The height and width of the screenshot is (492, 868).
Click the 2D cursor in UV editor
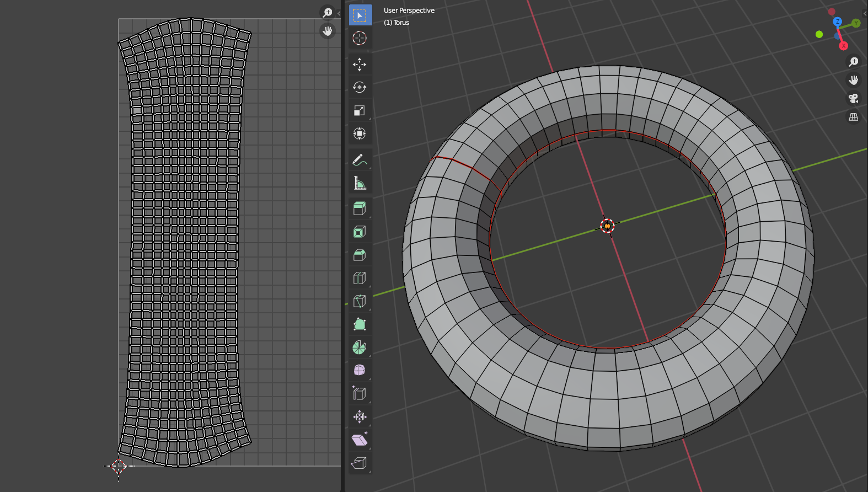coord(119,466)
